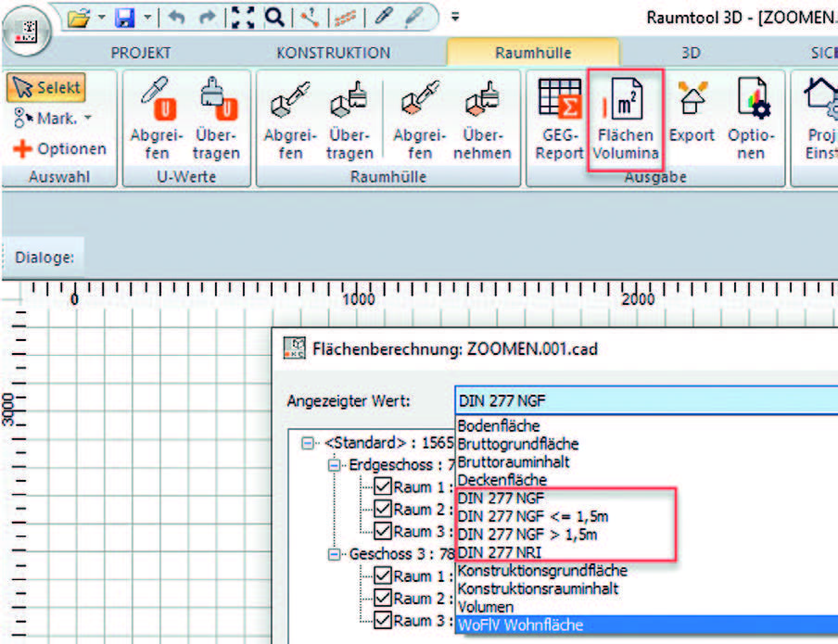Choose Bodenfläche in the dropdown list
The height and width of the screenshot is (644, 838).
click(499, 425)
